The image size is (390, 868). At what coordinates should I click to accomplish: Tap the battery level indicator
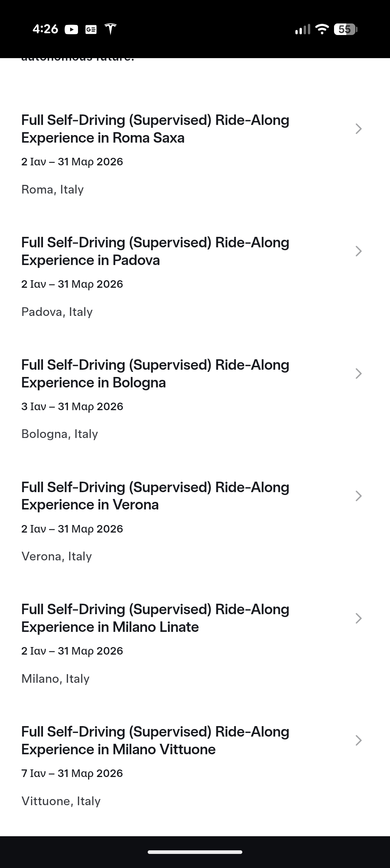point(346,29)
